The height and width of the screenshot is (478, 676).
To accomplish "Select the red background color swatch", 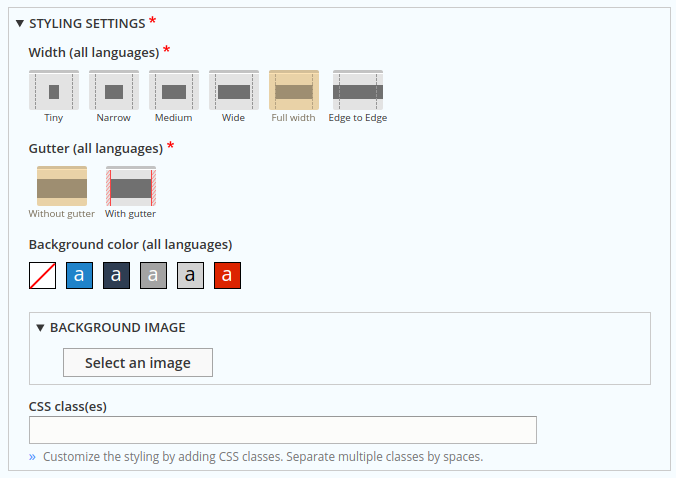I will (227, 275).
